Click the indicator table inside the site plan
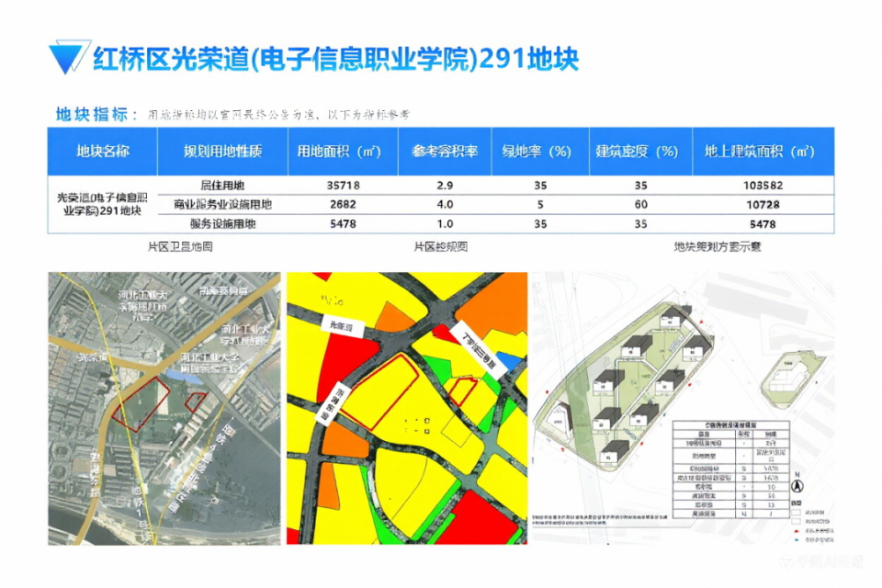 tap(730, 469)
